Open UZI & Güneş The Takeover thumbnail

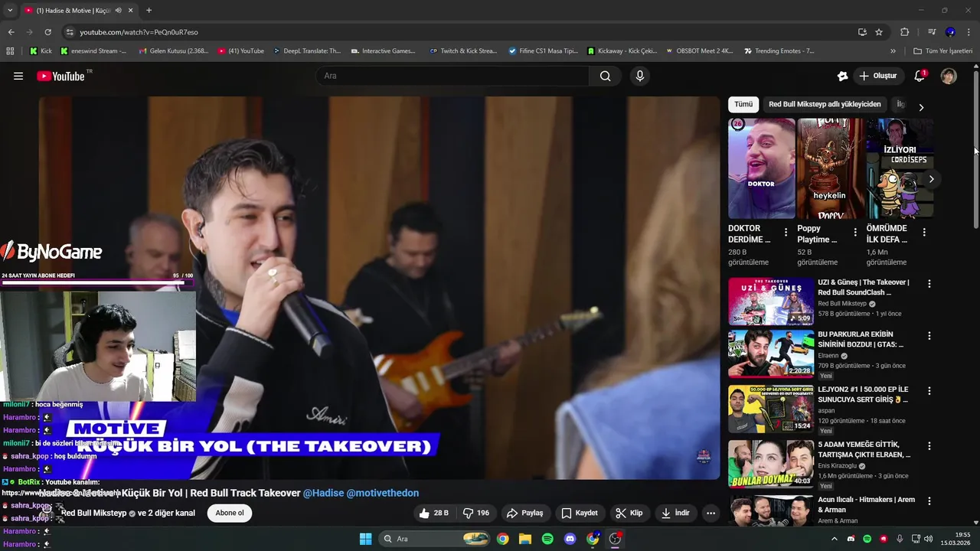point(771,302)
